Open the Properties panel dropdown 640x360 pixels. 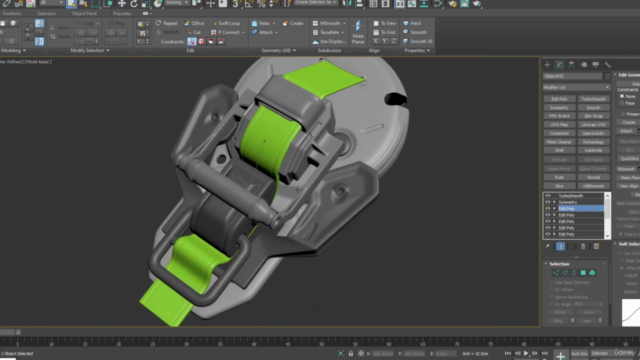coord(417,50)
